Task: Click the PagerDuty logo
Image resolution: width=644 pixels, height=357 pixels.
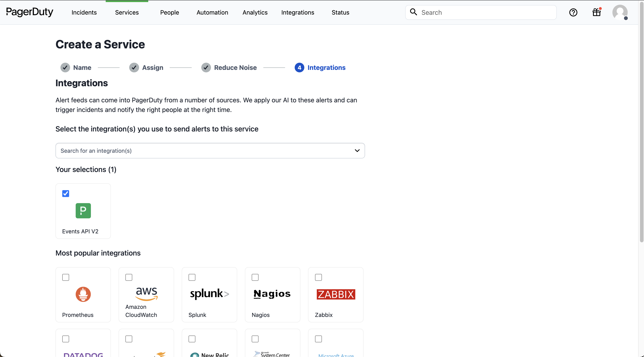Action: point(30,12)
